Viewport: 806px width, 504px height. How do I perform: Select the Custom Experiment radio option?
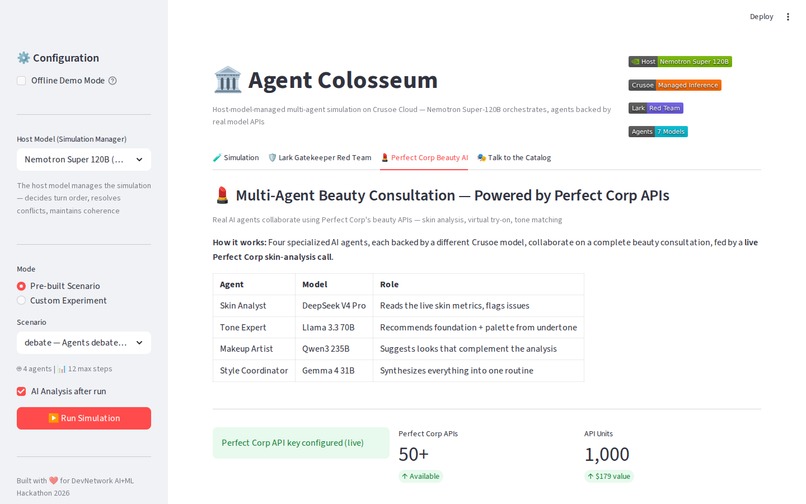[21, 300]
